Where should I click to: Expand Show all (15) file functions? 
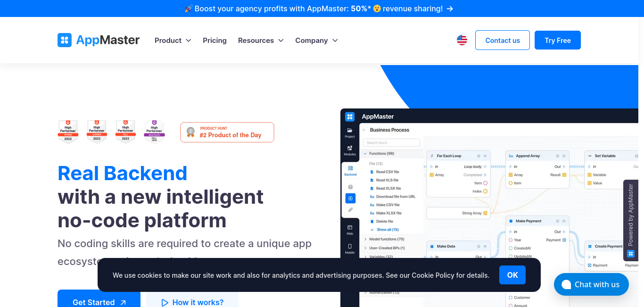[x=384, y=230]
